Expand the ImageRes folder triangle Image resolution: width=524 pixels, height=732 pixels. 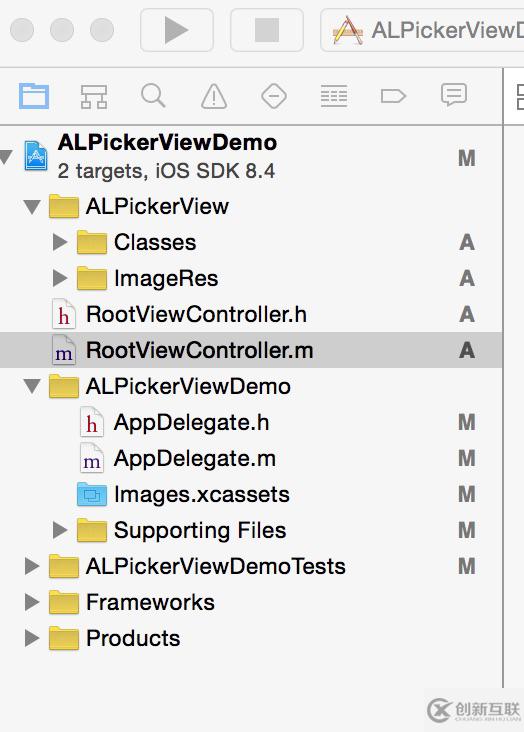coord(60,278)
